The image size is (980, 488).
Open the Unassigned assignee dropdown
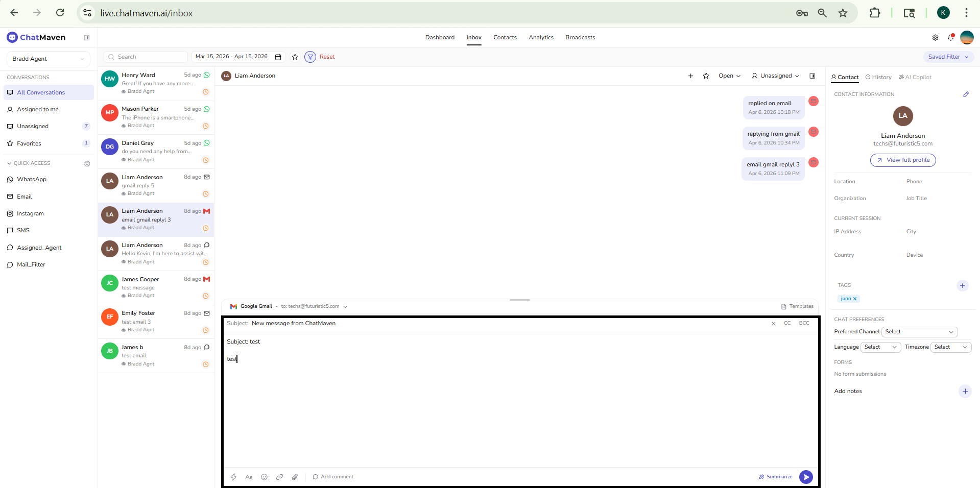coord(775,76)
